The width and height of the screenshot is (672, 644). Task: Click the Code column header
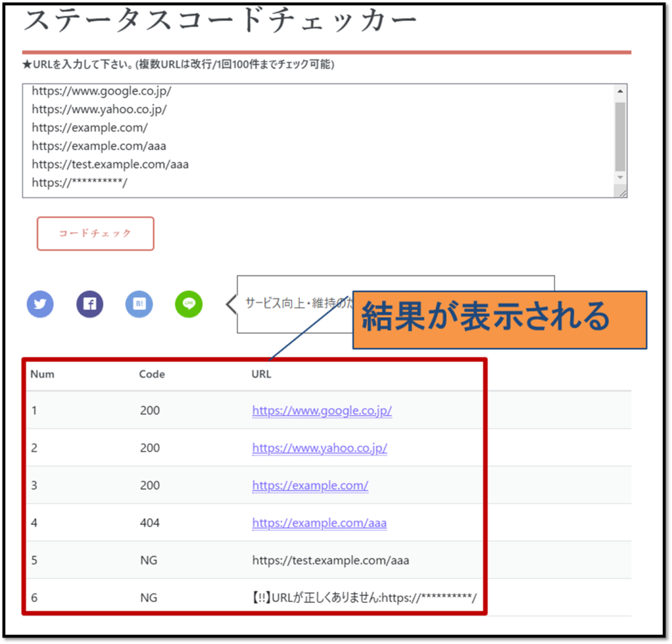coord(152,374)
